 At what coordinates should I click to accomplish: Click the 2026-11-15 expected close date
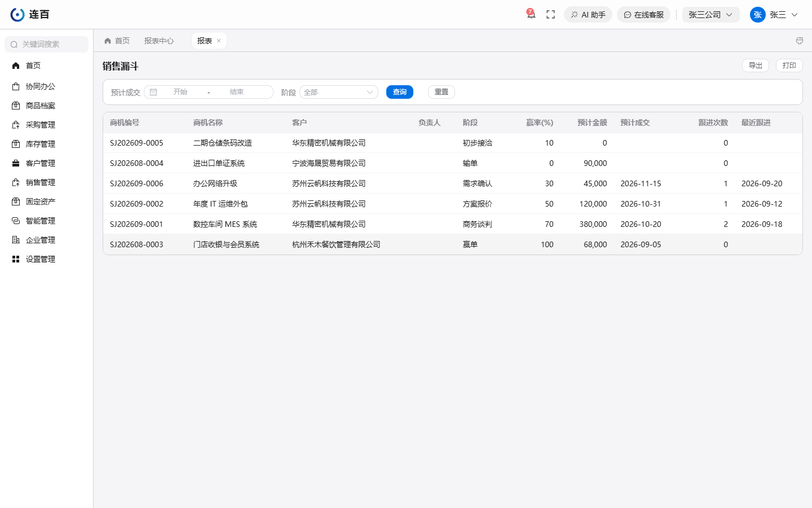pos(641,183)
